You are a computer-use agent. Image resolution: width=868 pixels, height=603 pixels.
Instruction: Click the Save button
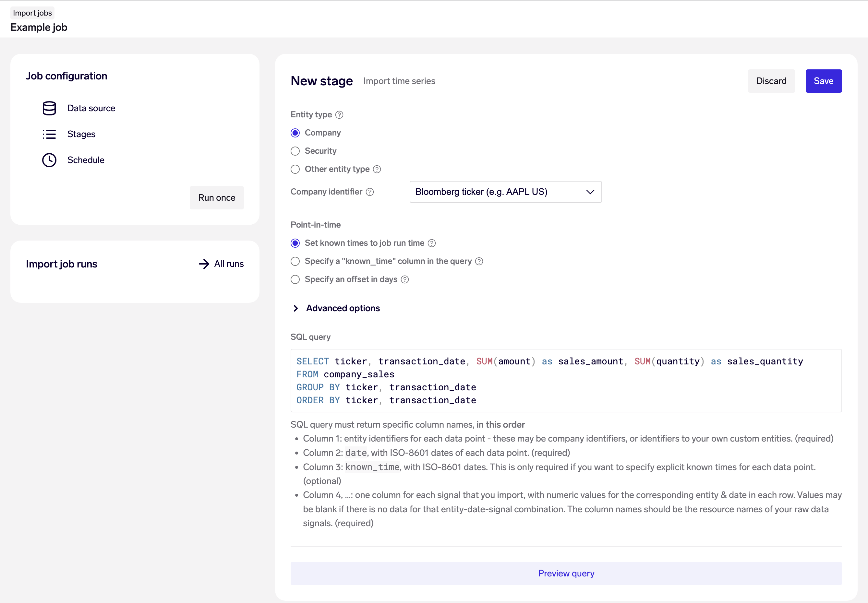coord(824,80)
